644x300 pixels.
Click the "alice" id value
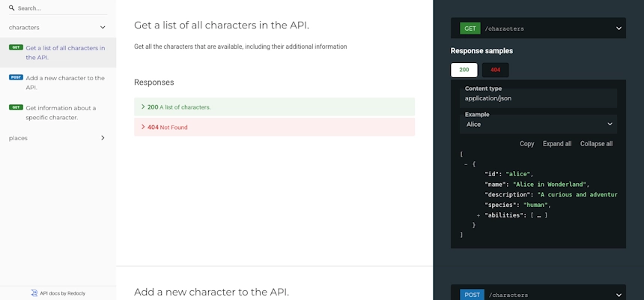tap(517, 174)
